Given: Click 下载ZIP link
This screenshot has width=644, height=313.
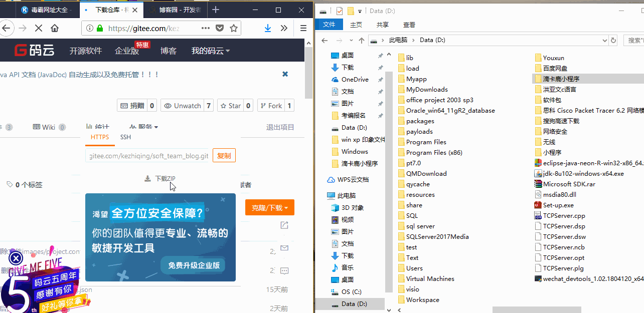Looking at the screenshot, I should click(160, 179).
